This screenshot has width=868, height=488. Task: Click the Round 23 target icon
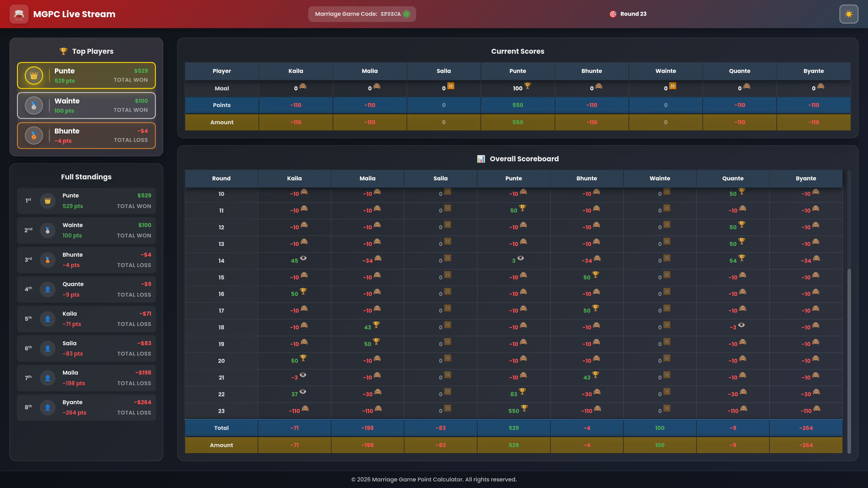613,14
